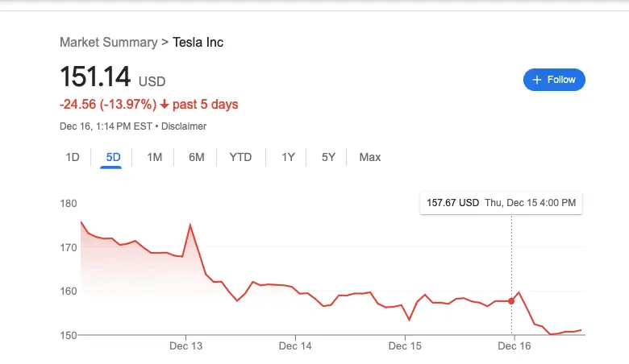Click the red down arrow icon
This screenshot has height=364, width=629.
coord(165,105)
